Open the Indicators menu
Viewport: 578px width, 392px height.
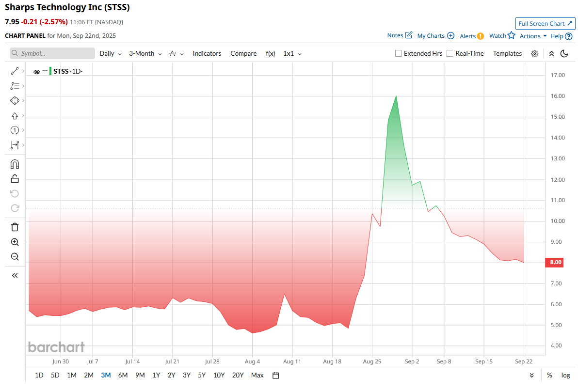[207, 54]
